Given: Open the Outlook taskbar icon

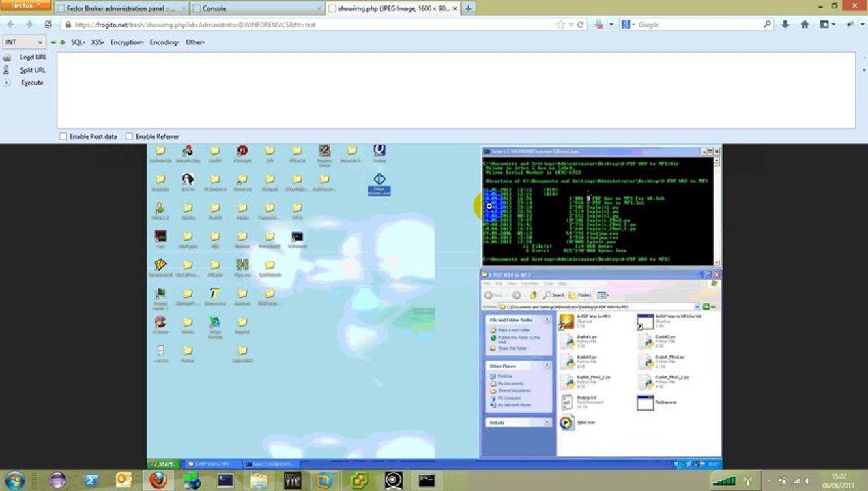Looking at the screenshot, I should tap(125, 480).
